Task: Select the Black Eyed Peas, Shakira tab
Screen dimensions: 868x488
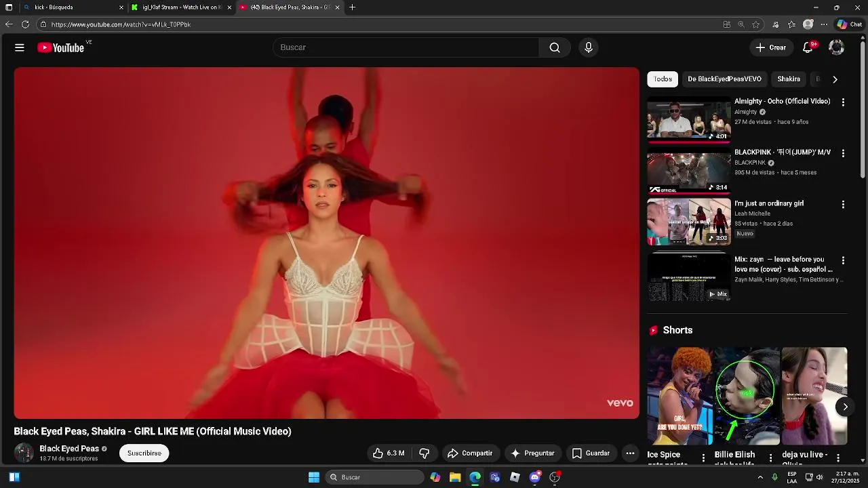Action: click(290, 7)
